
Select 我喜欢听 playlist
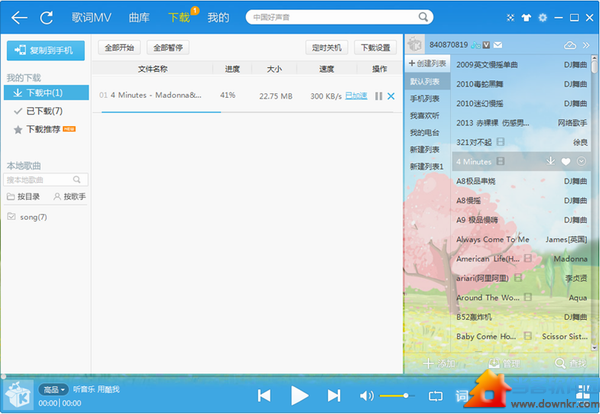click(425, 116)
